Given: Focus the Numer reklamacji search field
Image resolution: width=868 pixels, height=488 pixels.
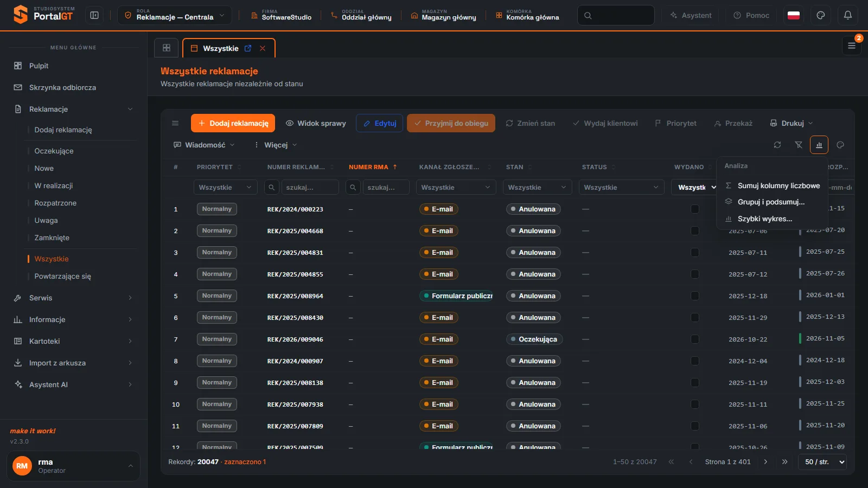Looking at the screenshot, I should (x=310, y=187).
